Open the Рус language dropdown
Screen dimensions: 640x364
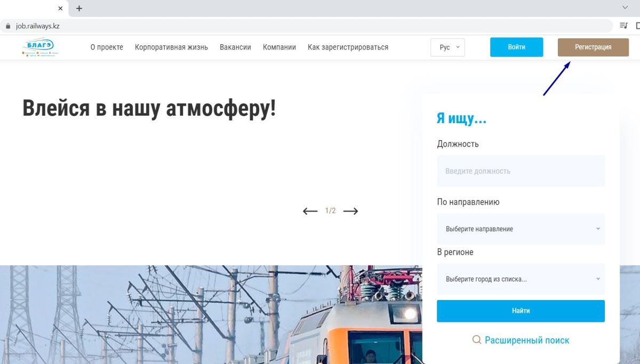click(x=448, y=47)
